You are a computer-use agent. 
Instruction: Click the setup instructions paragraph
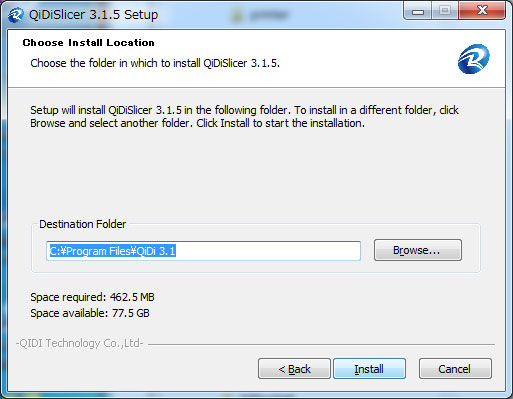pos(244,117)
